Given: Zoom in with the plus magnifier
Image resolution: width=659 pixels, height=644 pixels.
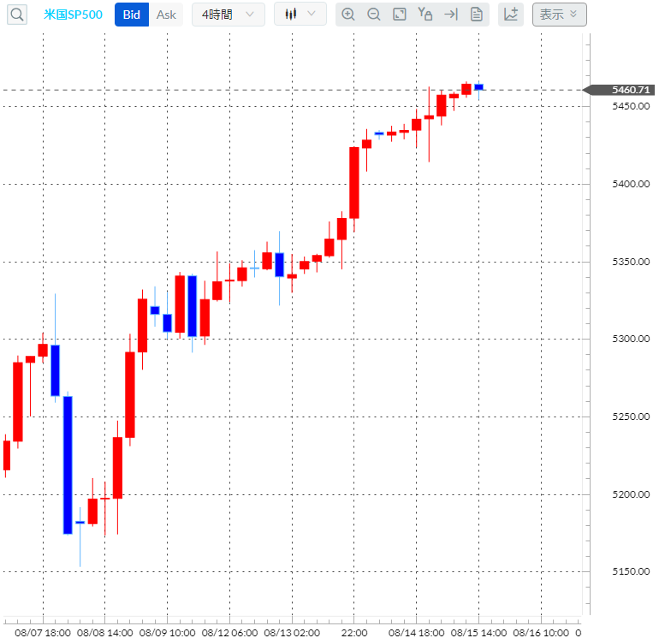Looking at the screenshot, I should (348, 15).
